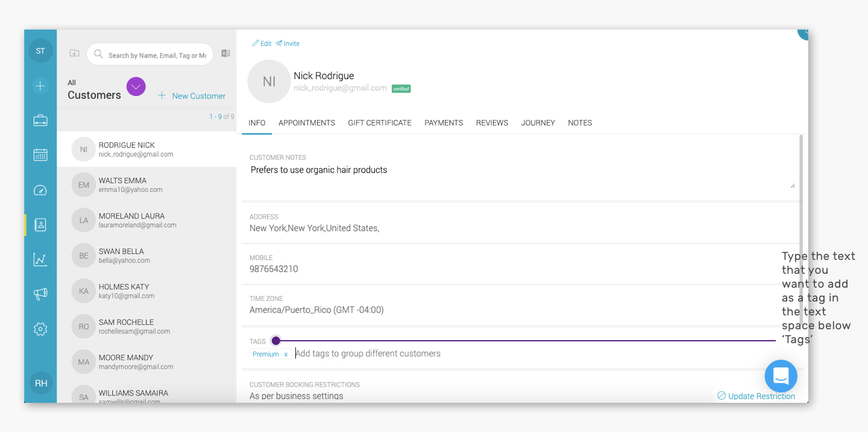Open the ST account avatar
Viewport: 868px width, 433px height.
(40, 51)
